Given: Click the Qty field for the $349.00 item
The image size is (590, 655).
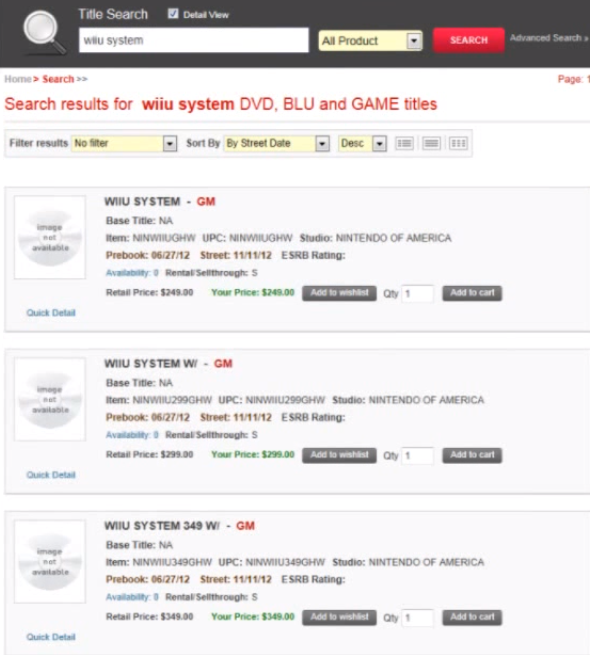Looking at the screenshot, I should pos(417,617).
